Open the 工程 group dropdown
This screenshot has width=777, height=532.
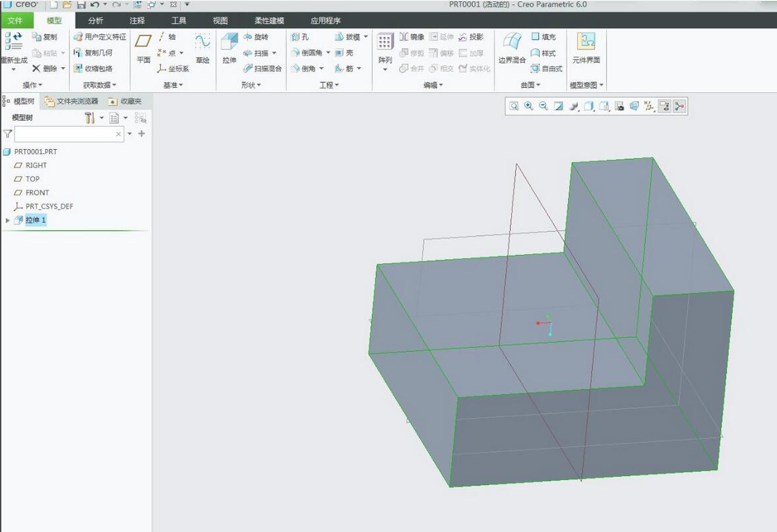coord(329,85)
